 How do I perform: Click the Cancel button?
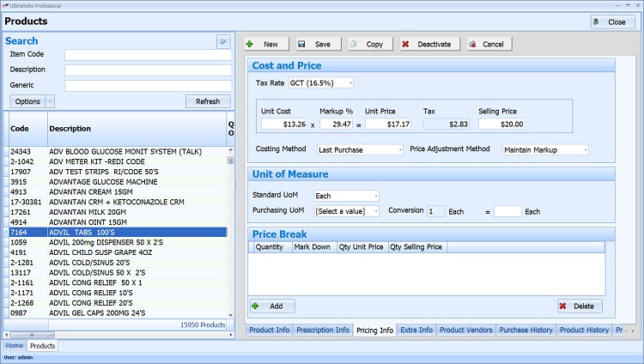[x=489, y=44]
